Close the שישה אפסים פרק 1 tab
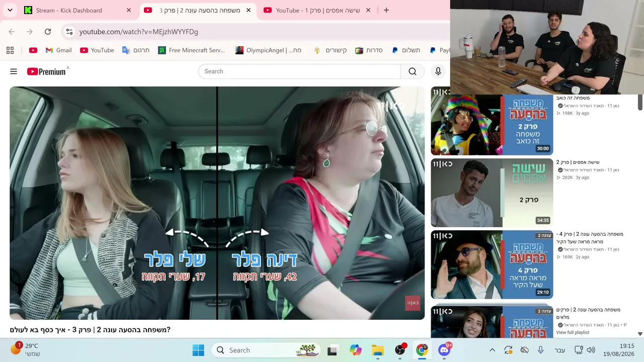644x362 pixels. pos(368,10)
